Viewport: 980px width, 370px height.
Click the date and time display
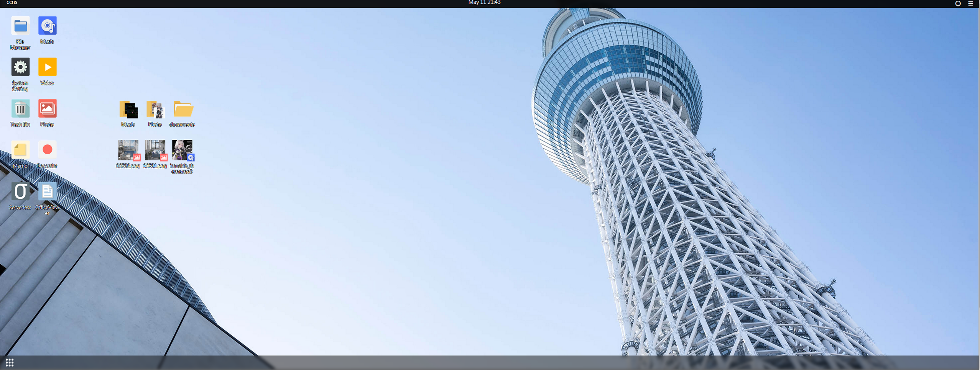pyautogui.click(x=484, y=3)
